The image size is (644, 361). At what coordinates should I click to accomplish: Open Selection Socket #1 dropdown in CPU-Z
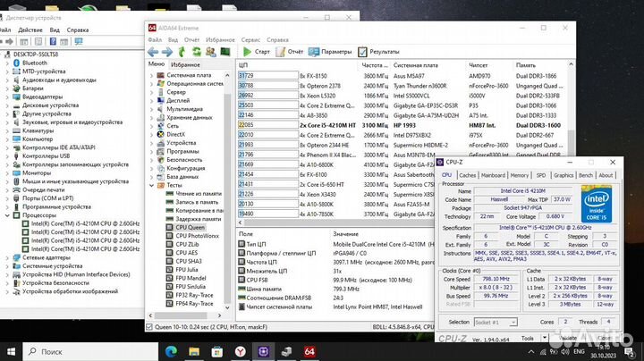tap(496, 323)
